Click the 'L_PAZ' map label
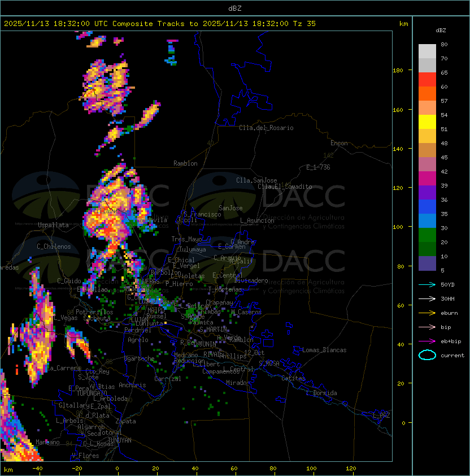Viewport: 470px width, 476px height. pos(381,416)
